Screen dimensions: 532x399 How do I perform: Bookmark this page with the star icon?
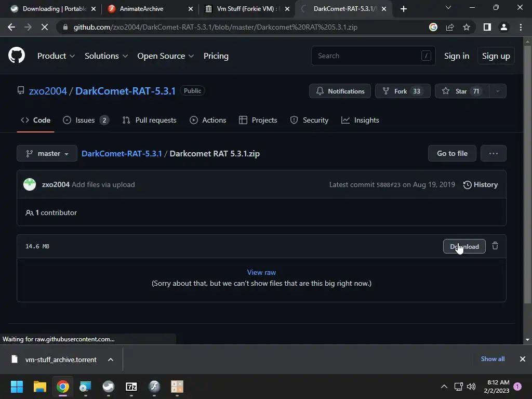click(467, 27)
